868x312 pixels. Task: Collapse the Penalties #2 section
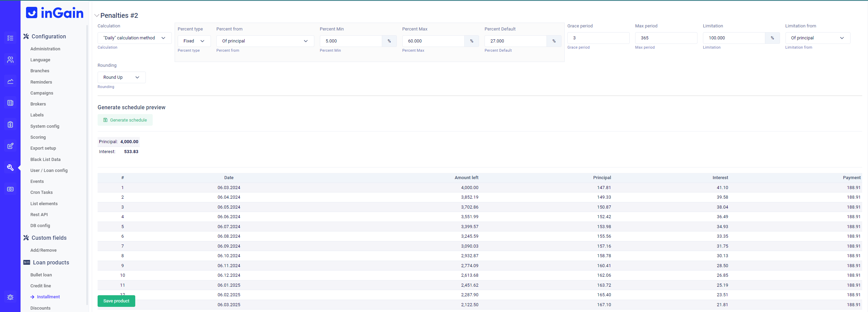[x=97, y=15]
